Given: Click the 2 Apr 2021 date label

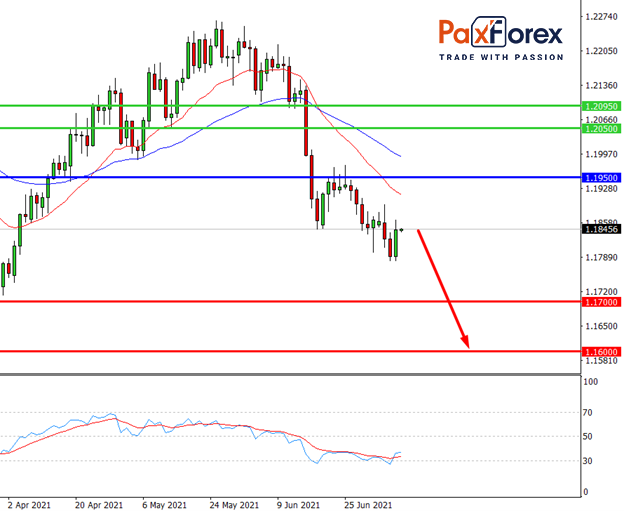Looking at the screenshot, I should (29, 505).
